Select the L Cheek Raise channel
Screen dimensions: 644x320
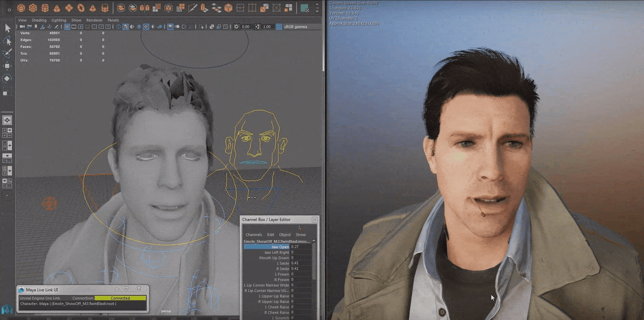(x=277, y=307)
